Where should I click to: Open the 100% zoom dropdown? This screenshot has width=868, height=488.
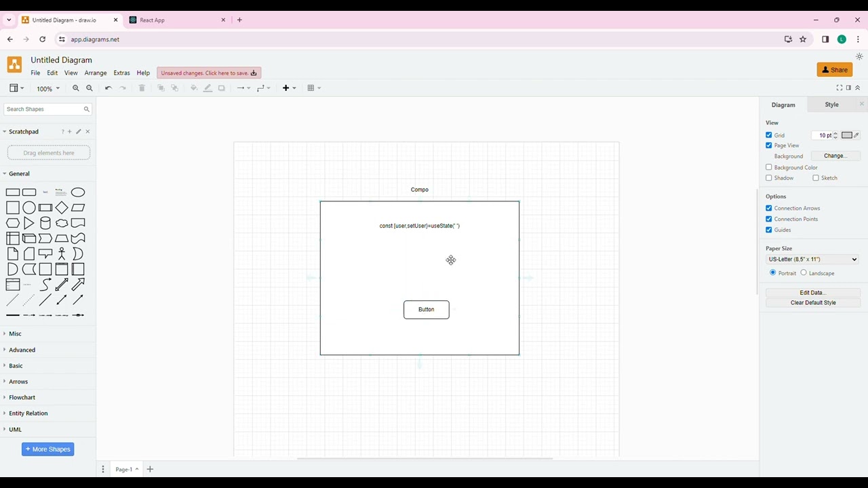pyautogui.click(x=47, y=89)
